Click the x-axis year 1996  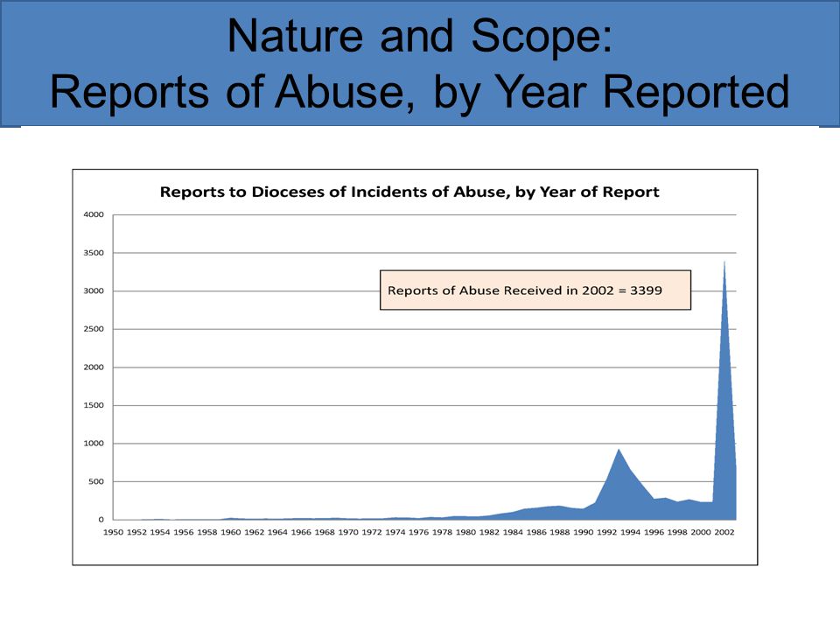coord(654,532)
